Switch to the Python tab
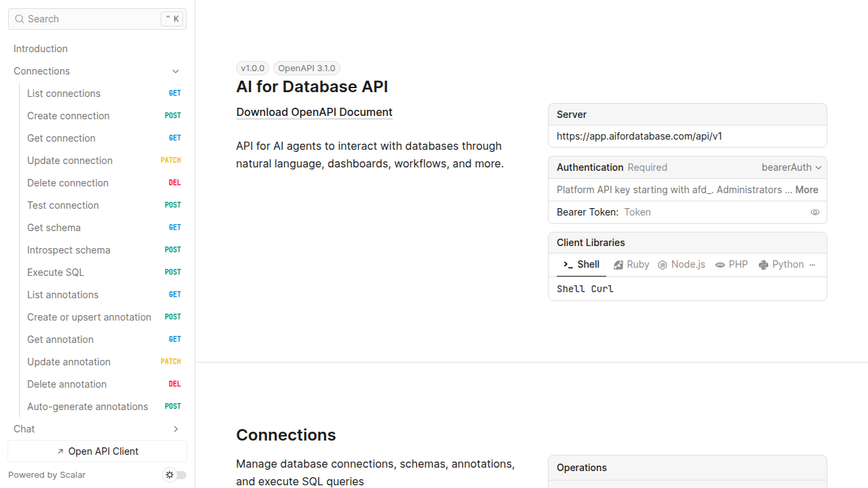Viewport: 868px width, 488px height. pyautogui.click(x=781, y=265)
